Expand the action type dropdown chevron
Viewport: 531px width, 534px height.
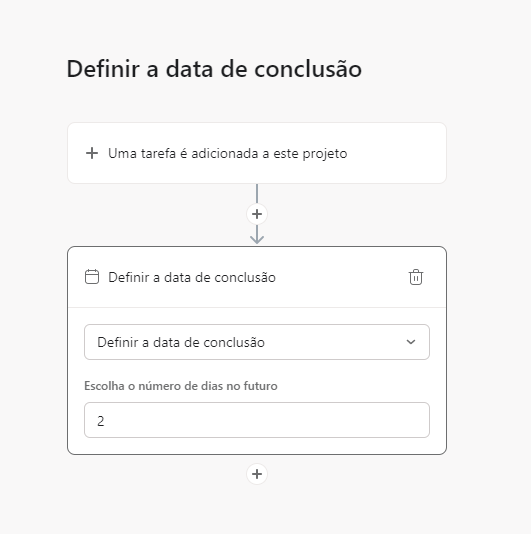411,342
